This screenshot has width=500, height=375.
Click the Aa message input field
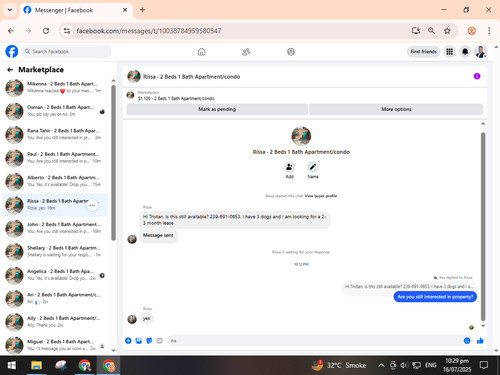[x=315, y=341]
